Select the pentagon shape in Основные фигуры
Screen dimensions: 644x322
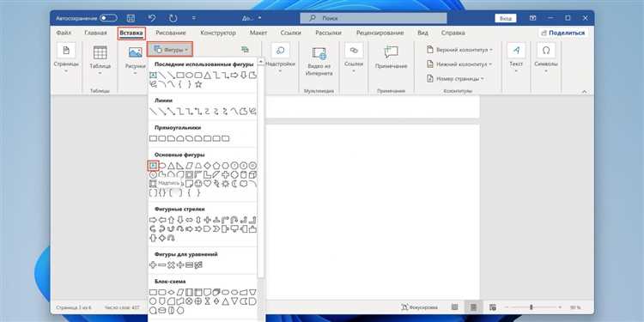click(x=216, y=165)
